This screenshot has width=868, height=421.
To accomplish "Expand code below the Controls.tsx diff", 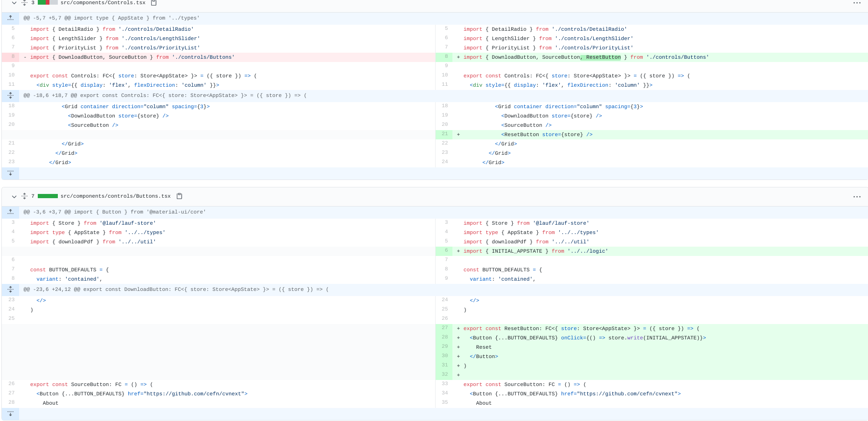I will click(x=10, y=173).
